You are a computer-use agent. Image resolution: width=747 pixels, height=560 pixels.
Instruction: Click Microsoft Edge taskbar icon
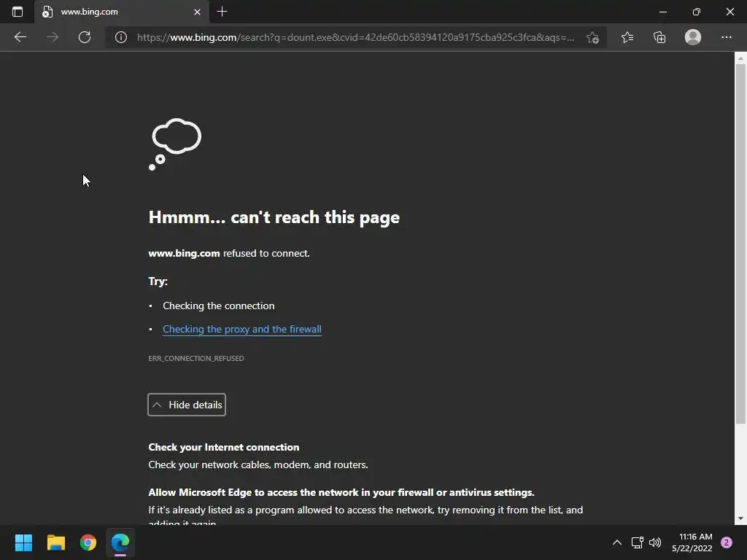120,542
